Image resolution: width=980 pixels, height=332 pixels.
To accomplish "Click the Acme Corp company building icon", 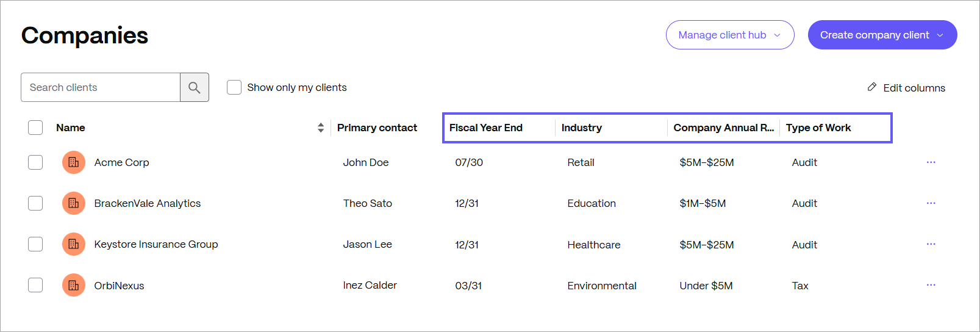I will coord(74,162).
